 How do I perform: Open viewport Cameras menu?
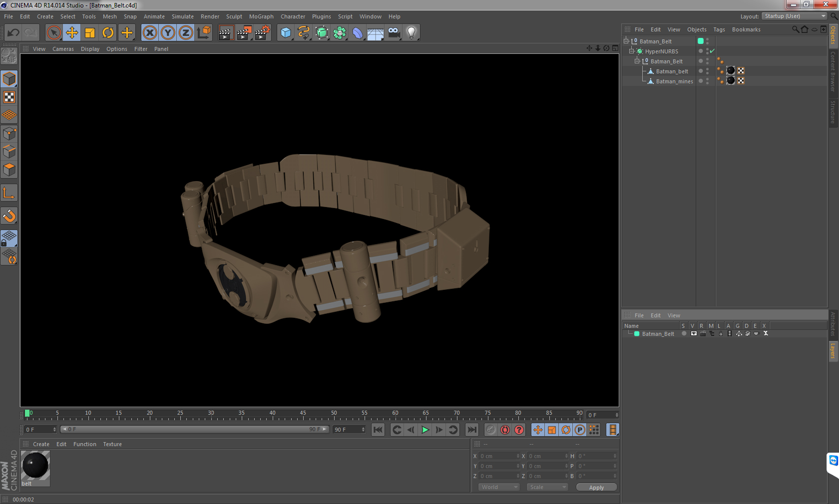(63, 49)
